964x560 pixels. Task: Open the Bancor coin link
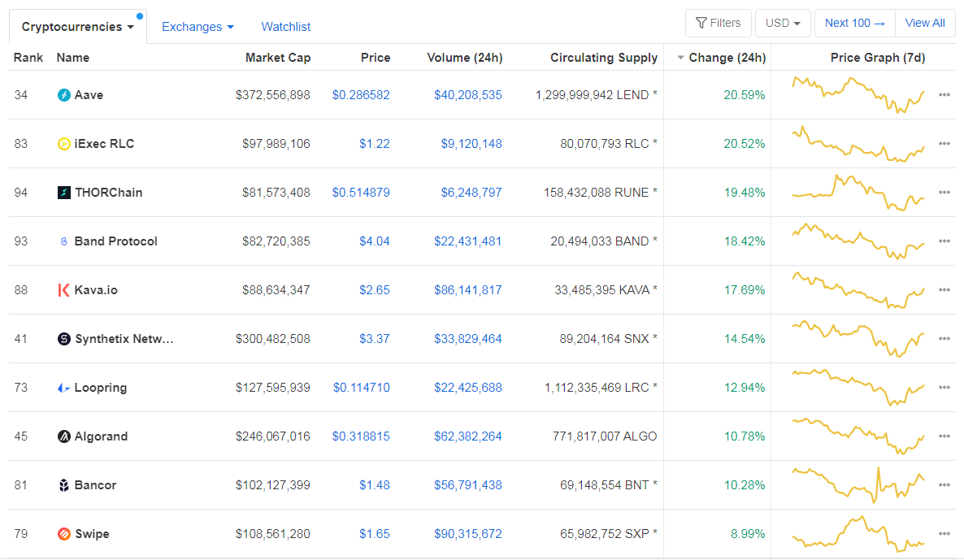(x=95, y=485)
